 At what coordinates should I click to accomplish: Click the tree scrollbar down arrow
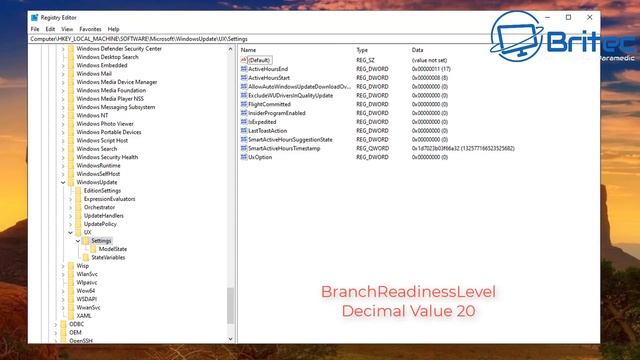[231, 339]
